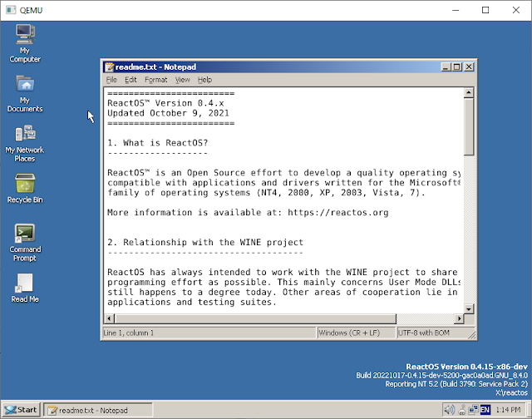532x419 pixels.
Task: Click the Notepad window resize grip
Action: tap(472, 335)
